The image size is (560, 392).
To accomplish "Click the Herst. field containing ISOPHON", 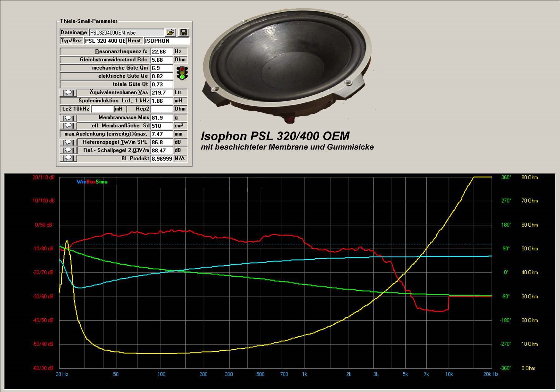I will pyautogui.click(x=167, y=41).
